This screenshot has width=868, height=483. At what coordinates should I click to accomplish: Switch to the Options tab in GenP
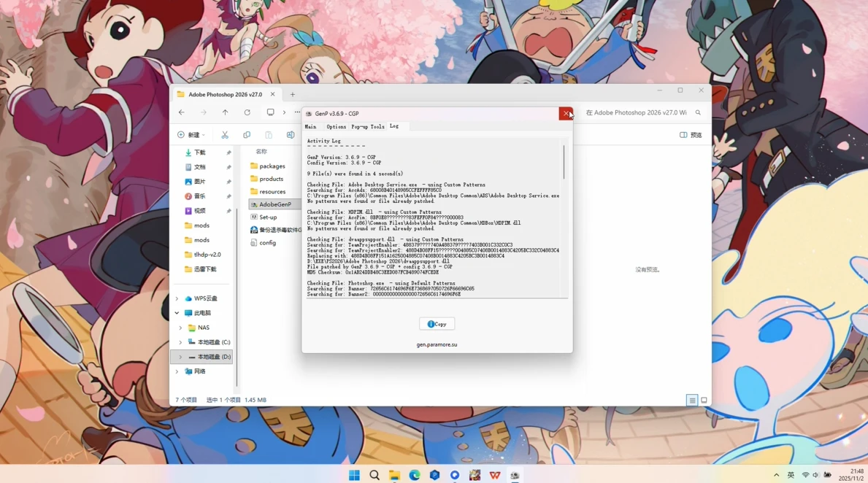337,125
